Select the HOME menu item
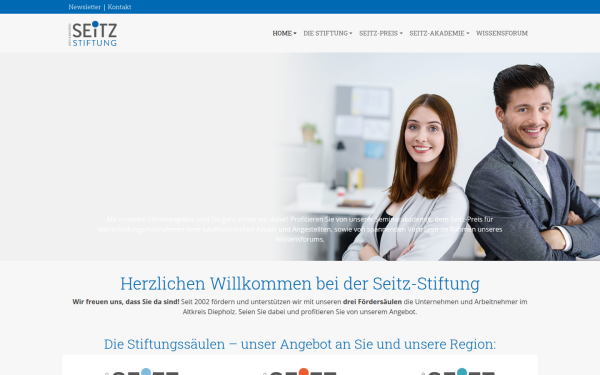This screenshot has height=375, width=600. point(282,33)
